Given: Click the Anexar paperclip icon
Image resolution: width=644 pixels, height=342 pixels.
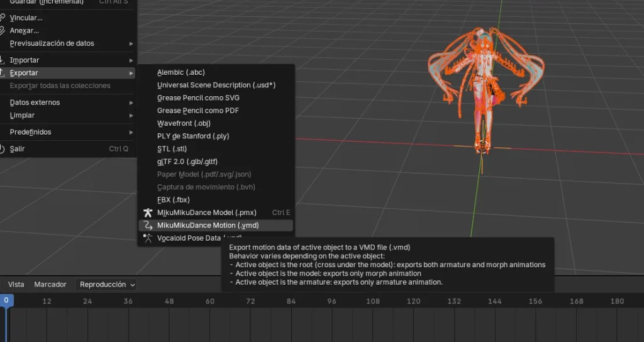Looking at the screenshot, I should 2,30.
